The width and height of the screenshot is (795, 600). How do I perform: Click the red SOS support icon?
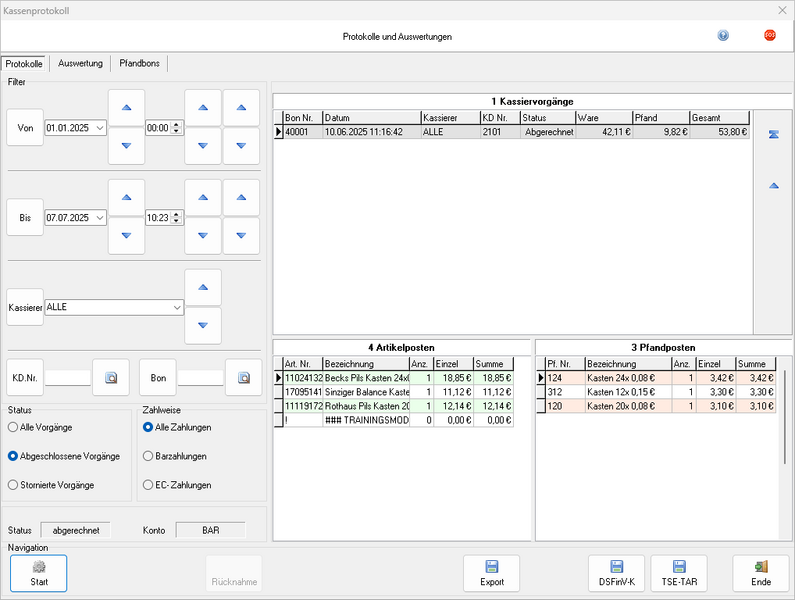pyautogui.click(x=770, y=35)
